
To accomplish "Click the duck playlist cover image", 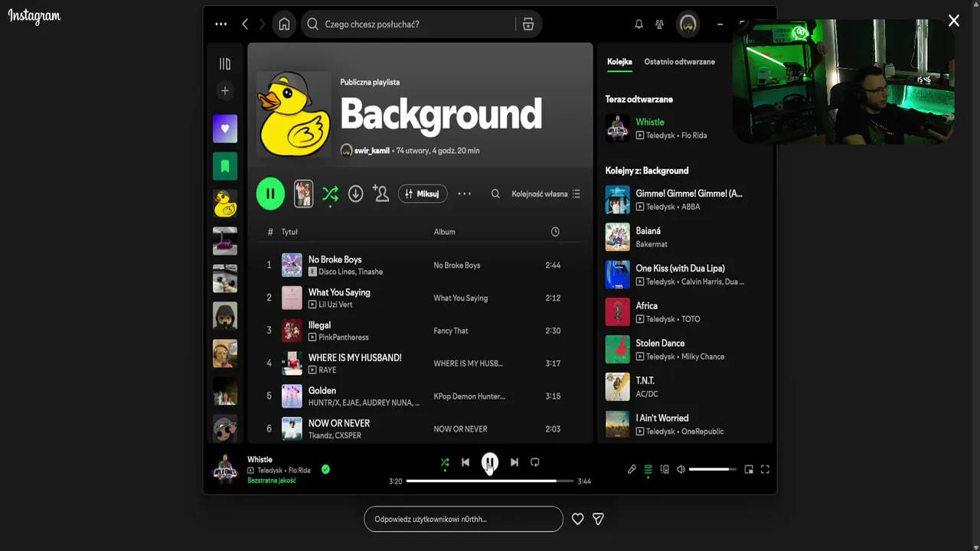I will 293,115.
